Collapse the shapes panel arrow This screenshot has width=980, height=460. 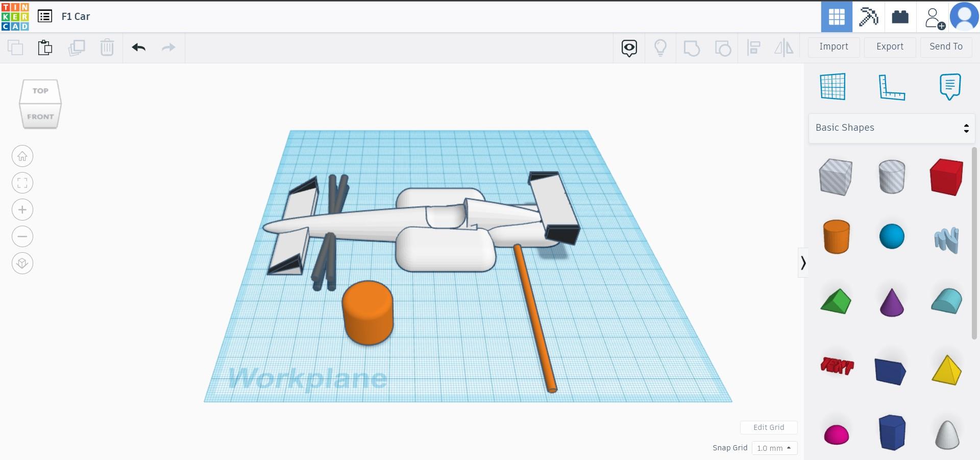[x=803, y=263]
